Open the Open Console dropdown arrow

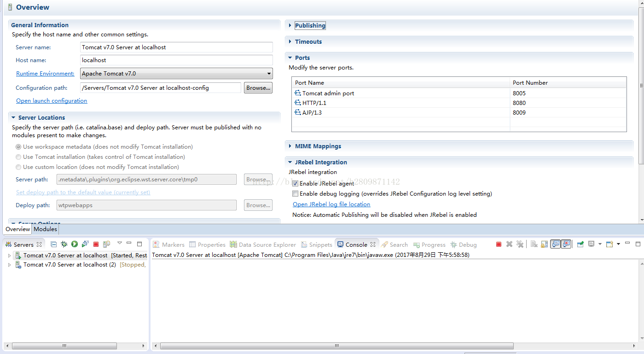[x=618, y=244]
